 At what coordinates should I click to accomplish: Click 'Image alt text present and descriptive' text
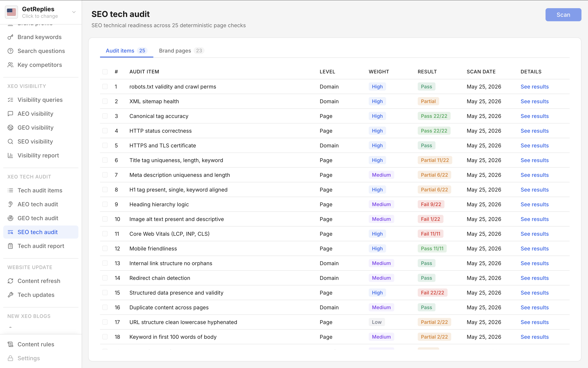pos(176,219)
